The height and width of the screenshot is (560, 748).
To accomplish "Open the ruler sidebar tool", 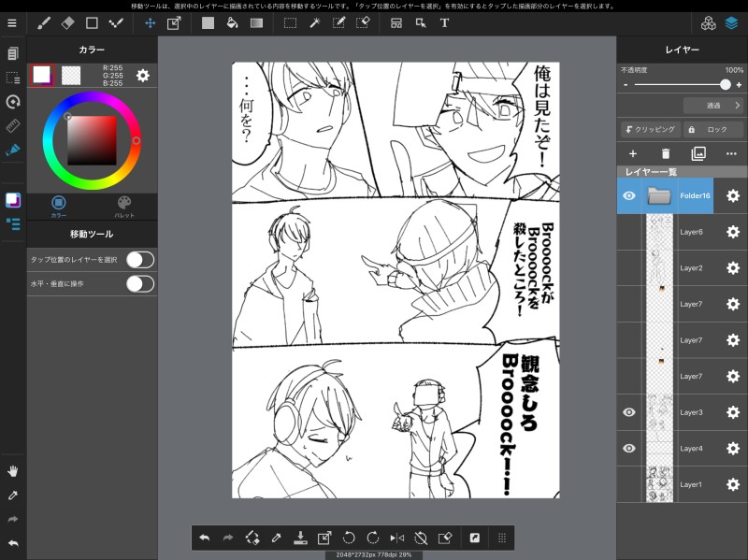I will [13, 126].
